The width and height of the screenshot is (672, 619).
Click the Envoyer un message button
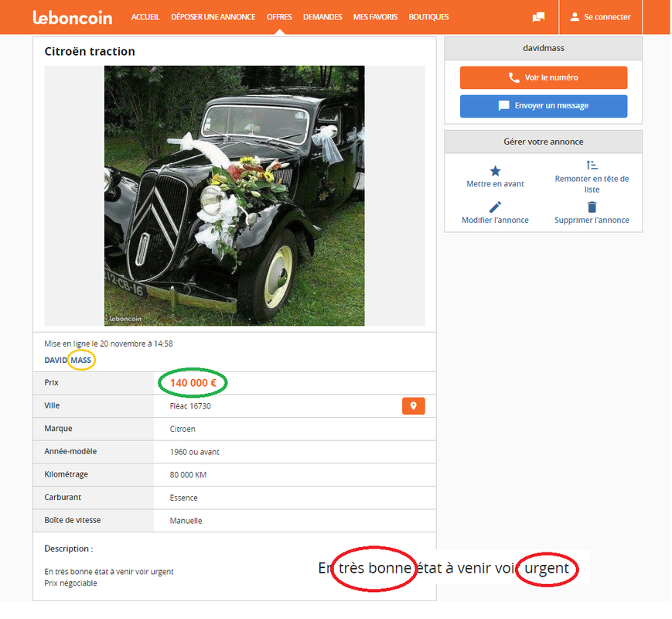pyautogui.click(x=544, y=106)
